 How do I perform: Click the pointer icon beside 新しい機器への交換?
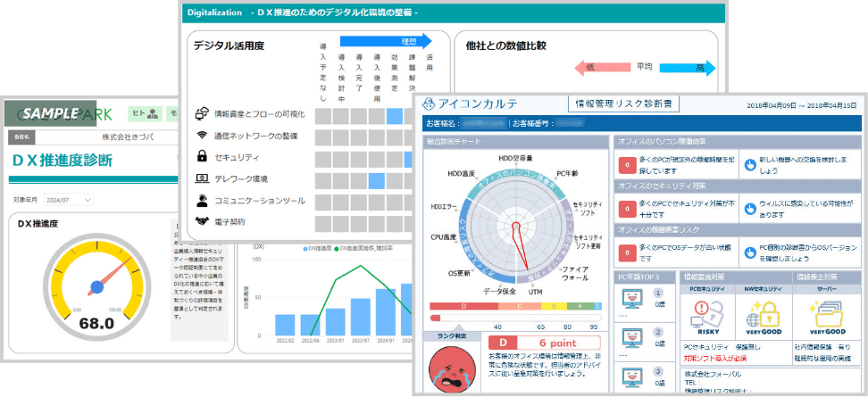tap(750, 164)
